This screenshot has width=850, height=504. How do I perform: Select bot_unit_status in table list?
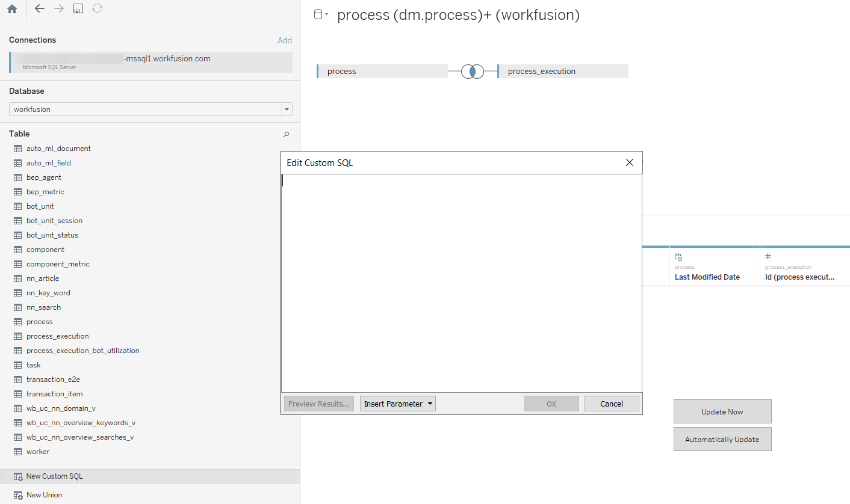click(52, 235)
